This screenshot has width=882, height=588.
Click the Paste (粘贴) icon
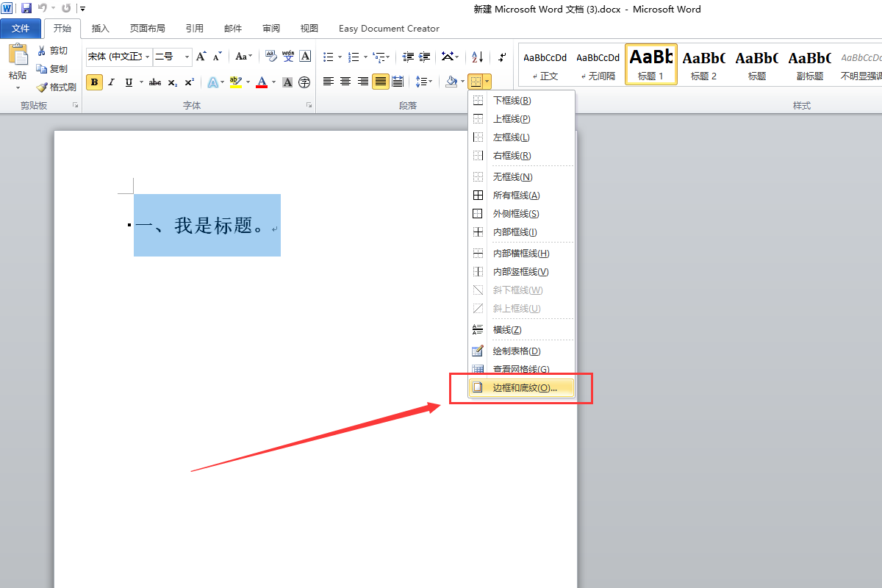[x=18, y=56]
